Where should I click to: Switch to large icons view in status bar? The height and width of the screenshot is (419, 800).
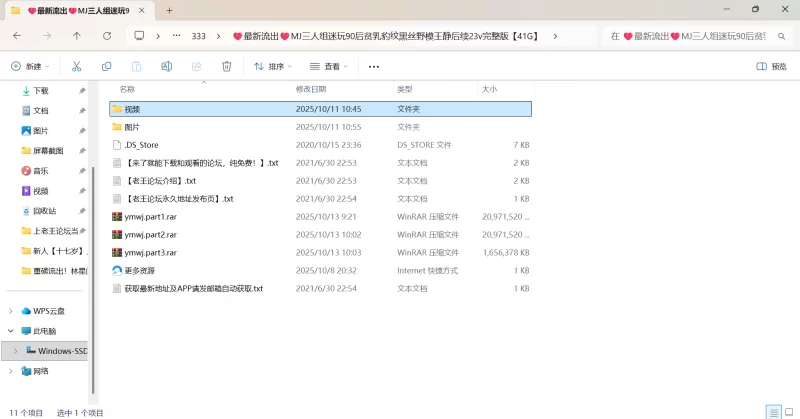point(788,412)
